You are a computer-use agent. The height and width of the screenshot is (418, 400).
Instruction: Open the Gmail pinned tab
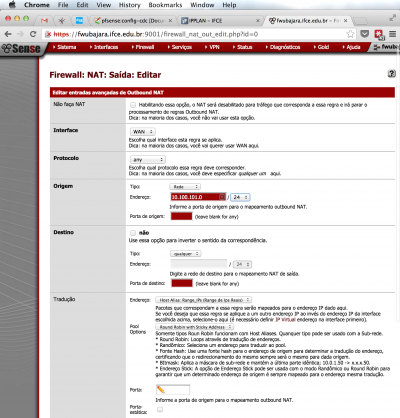(x=44, y=21)
